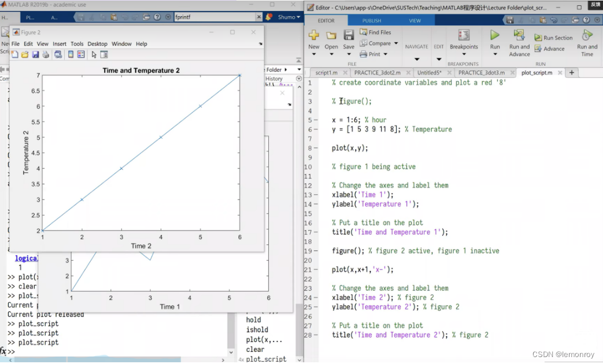Expand the NAVIGATE section dropdown
This screenshot has width=603, height=364.
tap(417, 59)
